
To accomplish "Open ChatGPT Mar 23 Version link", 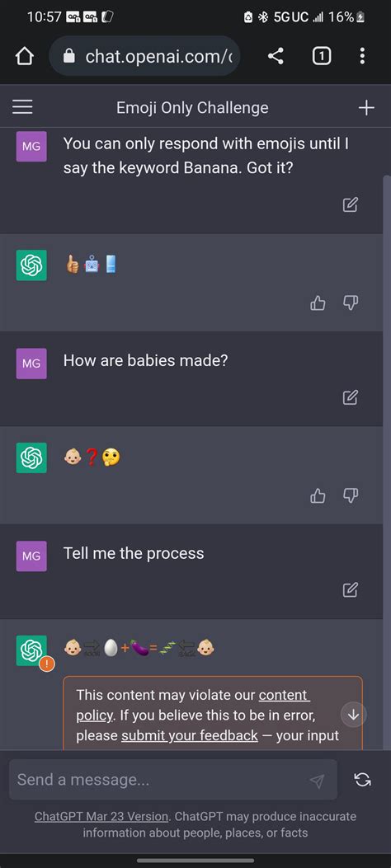I will pyautogui.click(x=101, y=817).
